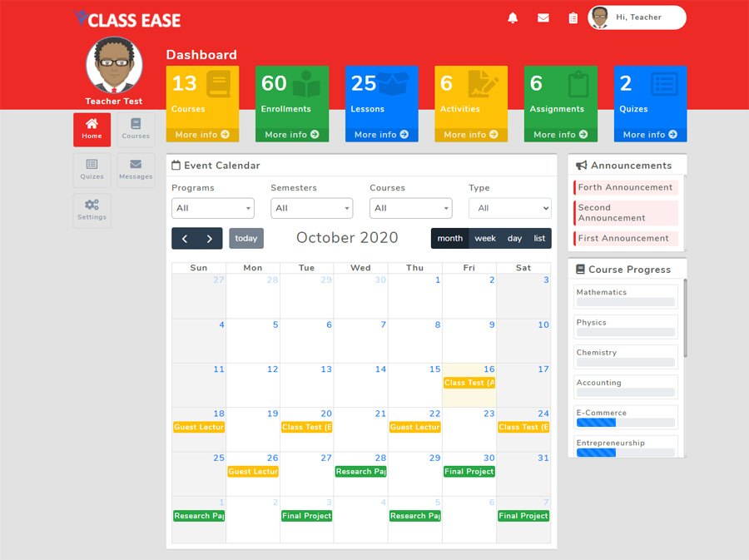Click the today button on the calendar
749x560 pixels.
(246, 238)
